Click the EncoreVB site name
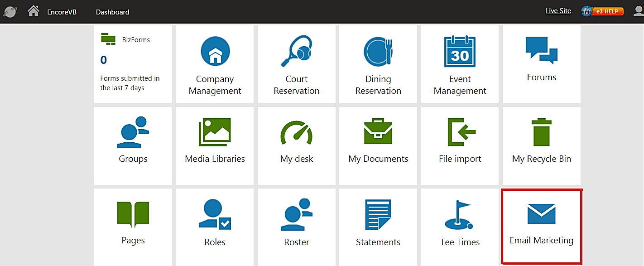Screen dimensions: 644x266 coord(62,12)
